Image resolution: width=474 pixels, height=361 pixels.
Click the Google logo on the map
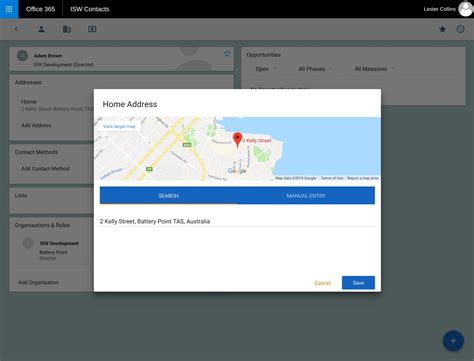pos(237,171)
